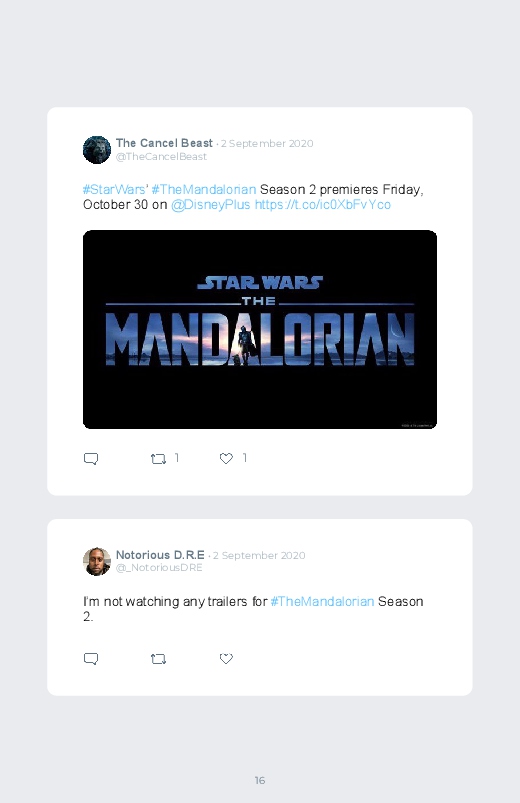Click reply icon on Notorious D.R.E tweet
This screenshot has height=803, width=520.
[91, 659]
